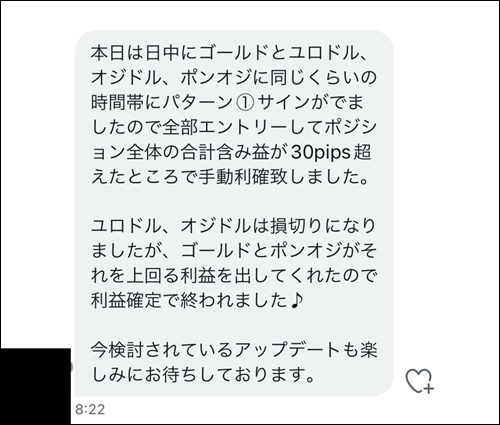
Task: Click the circled number ① symbol
Action: (x=245, y=103)
